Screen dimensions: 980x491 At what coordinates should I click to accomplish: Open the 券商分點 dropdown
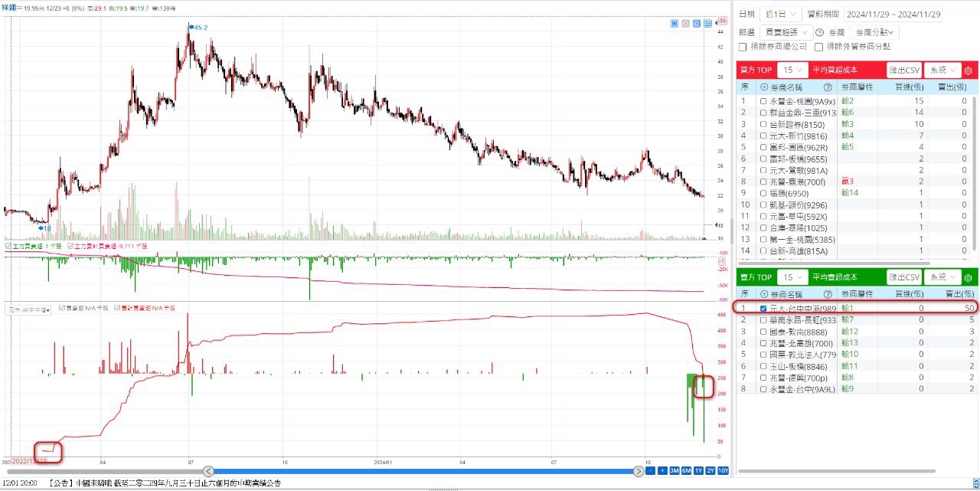(875, 32)
